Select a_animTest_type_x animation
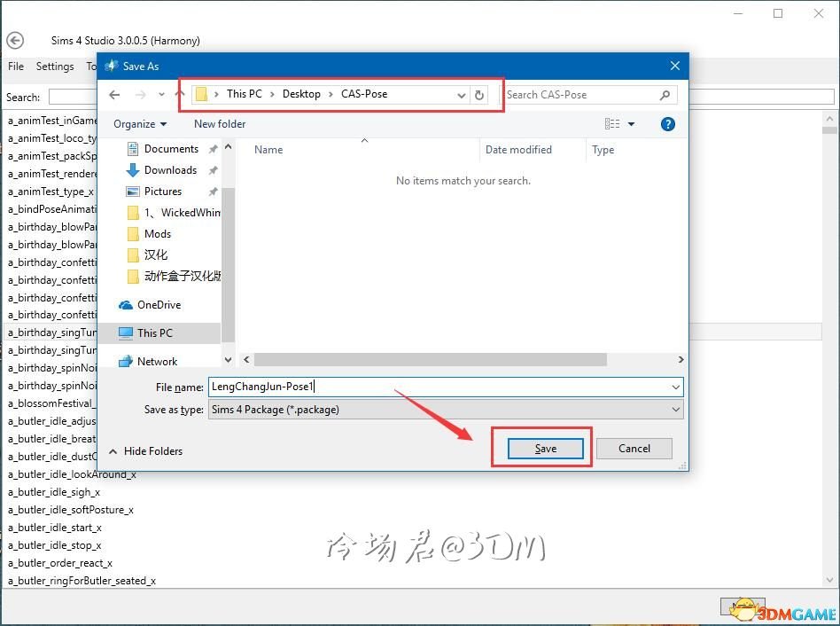The image size is (840, 626). click(51, 192)
